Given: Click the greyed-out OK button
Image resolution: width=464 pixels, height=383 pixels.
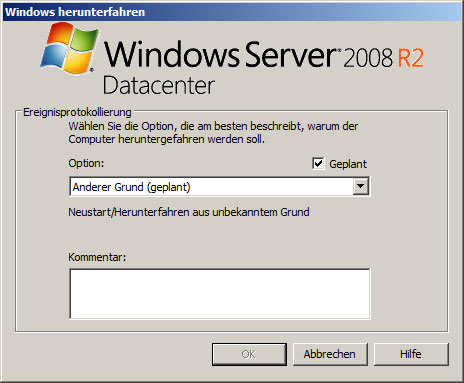Looking at the screenshot, I should point(249,354).
